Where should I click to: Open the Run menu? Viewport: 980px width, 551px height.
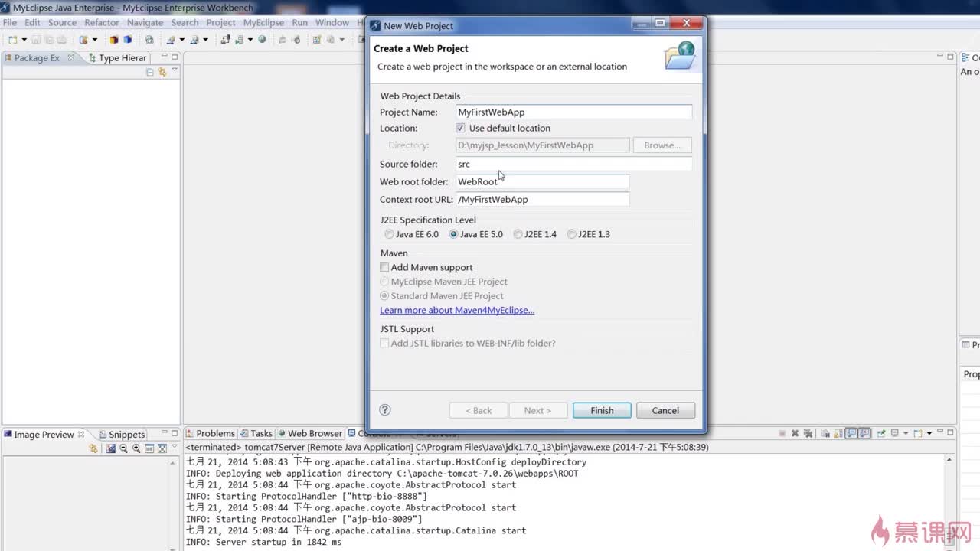click(x=299, y=22)
